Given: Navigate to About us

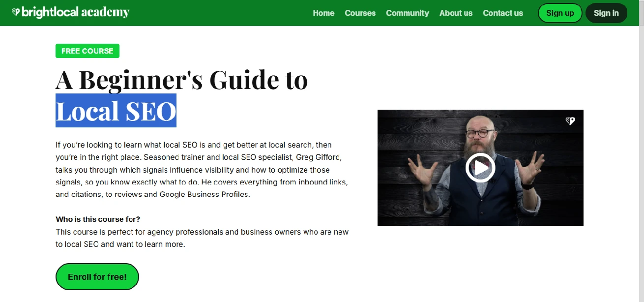Looking at the screenshot, I should (456, 13).
